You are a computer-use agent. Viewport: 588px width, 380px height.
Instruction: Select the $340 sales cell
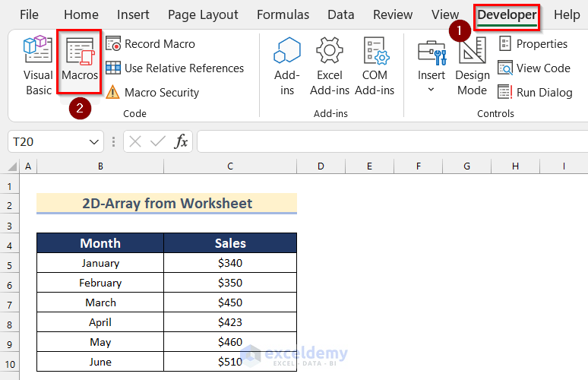click(230, 263)
